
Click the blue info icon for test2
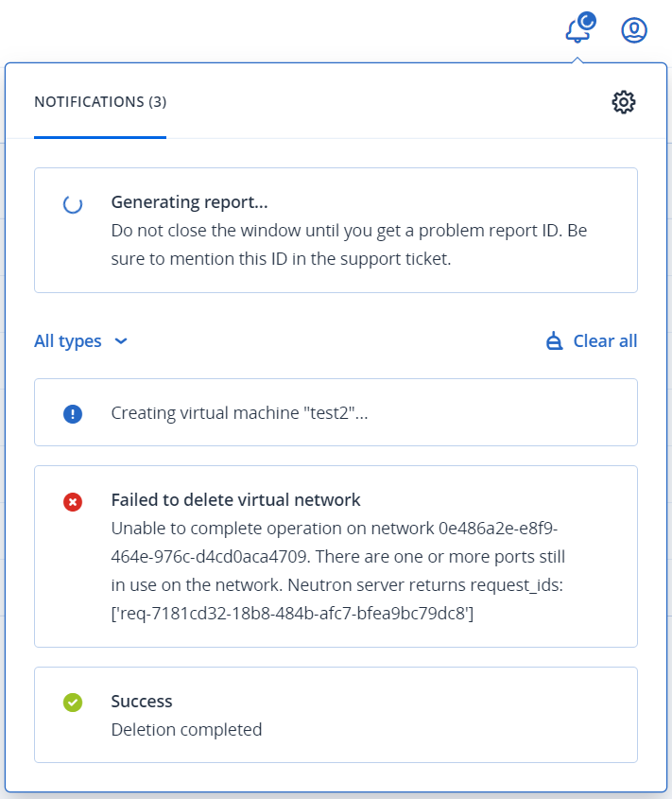pos(73,414)
